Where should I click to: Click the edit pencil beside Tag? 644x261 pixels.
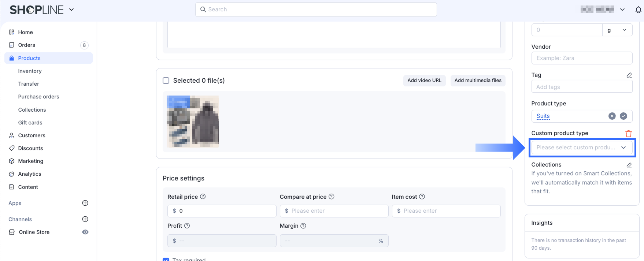[629, 75]
